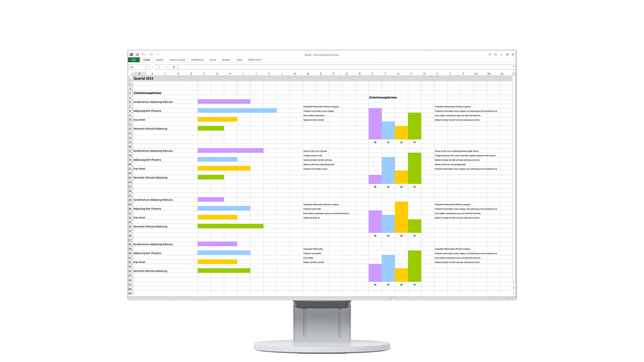
Task: Select Adipiscing Sem Pharetra in row 8
Action: 147,111
